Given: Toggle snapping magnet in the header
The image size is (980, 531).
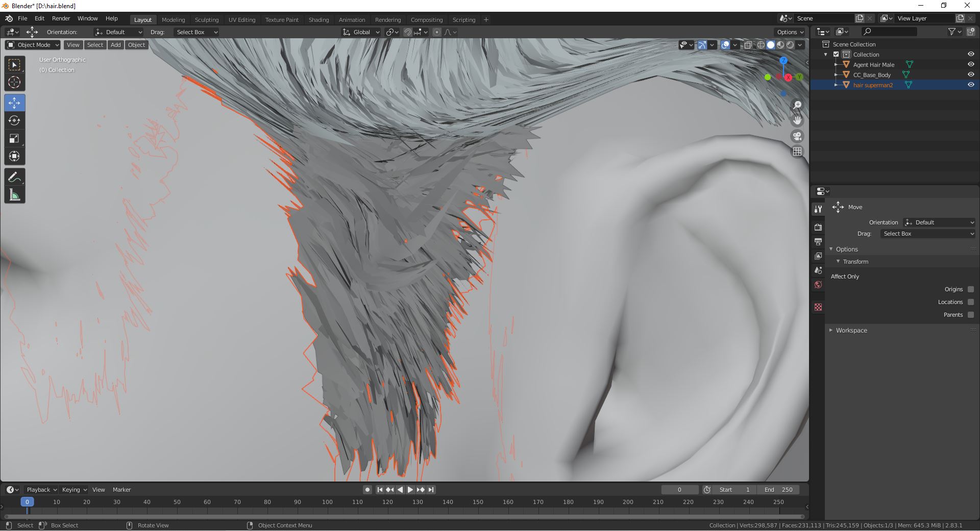Looking at the screenshot, I should point(407,32).
